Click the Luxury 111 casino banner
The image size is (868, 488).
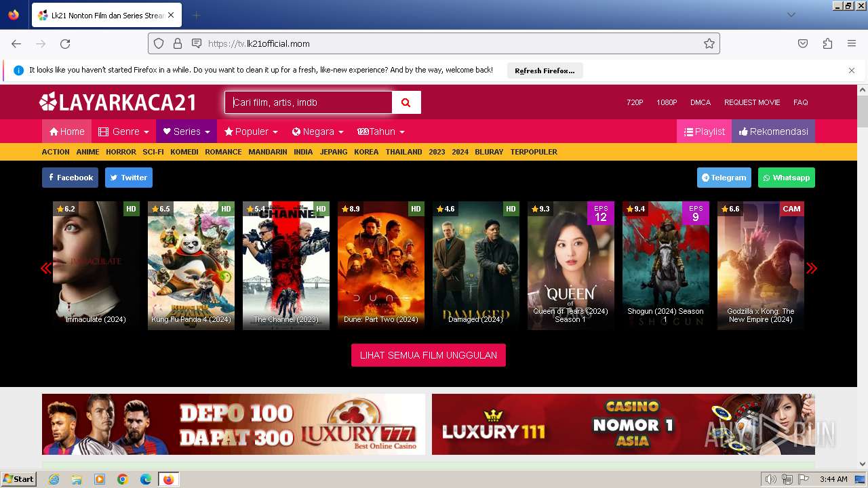(623, 424)
